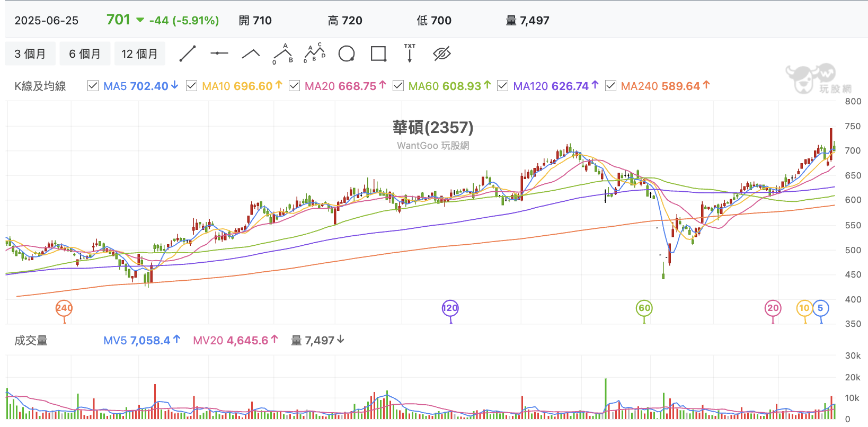Screen dimensions: 868x427
Task: Select the trend line drawing tool
Action: click(x=188, y=54)
